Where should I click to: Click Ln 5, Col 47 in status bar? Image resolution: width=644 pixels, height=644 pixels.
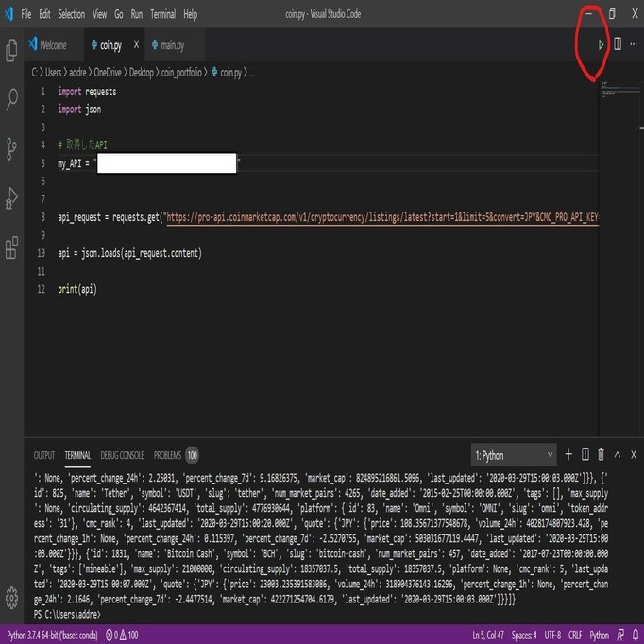point(488,636)
